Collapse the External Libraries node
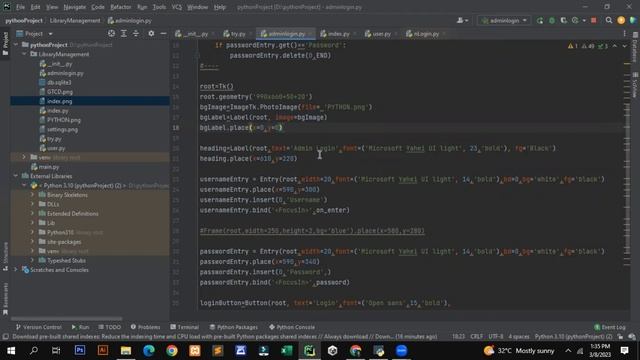The width and height of the screenshot is (640, 360). [16, 176]
